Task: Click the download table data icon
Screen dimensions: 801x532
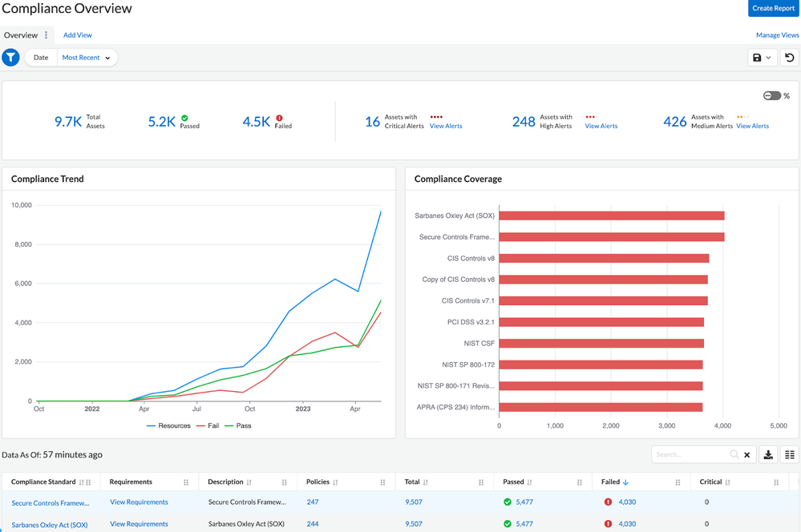Action: click(768, 455)
